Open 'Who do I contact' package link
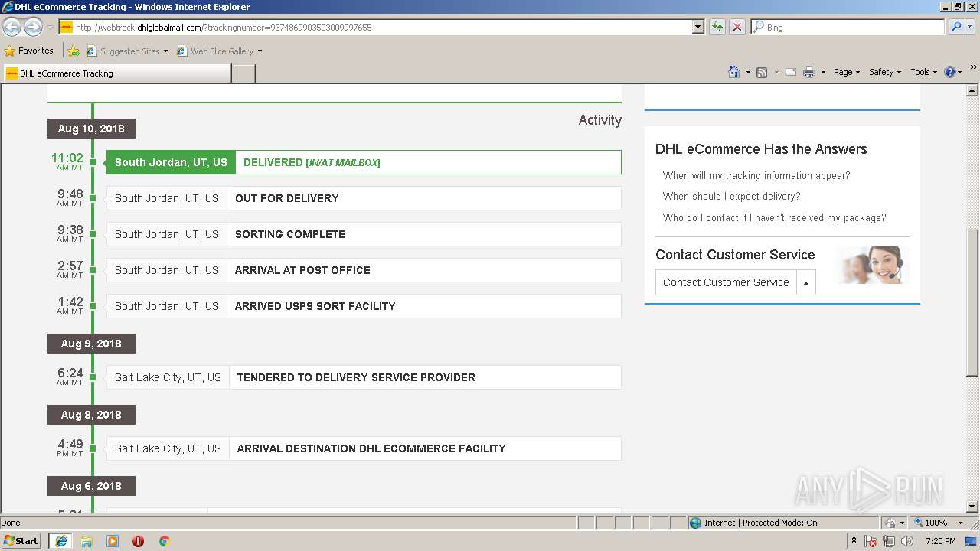 775,217
